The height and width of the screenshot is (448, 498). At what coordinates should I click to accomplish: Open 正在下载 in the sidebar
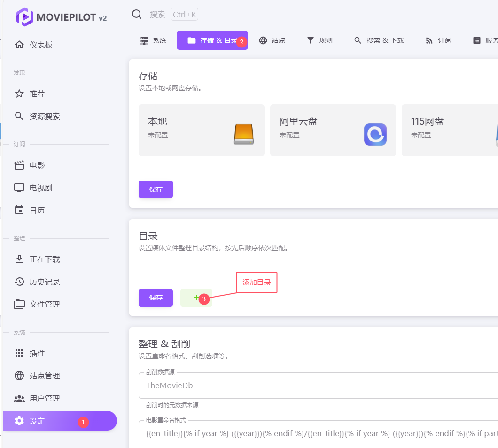pyautogui.click(x=60, y=259)
